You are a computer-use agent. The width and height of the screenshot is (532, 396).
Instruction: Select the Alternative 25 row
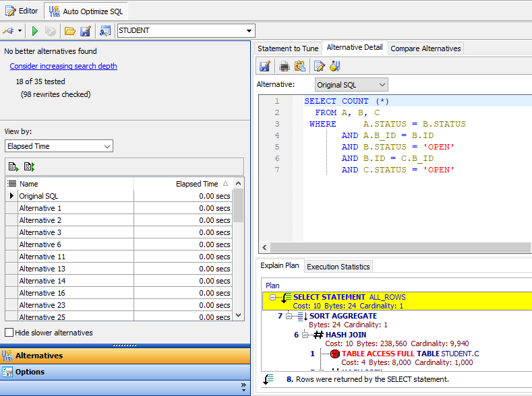pyautogui.click(x=119, y=317)
